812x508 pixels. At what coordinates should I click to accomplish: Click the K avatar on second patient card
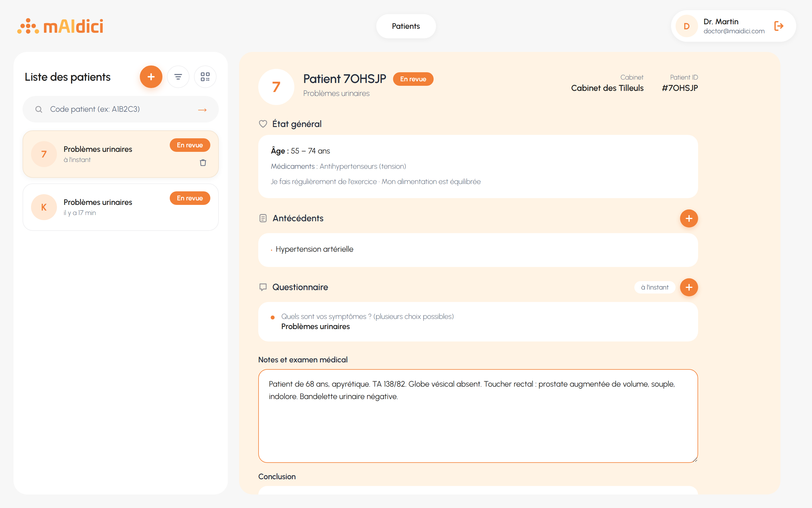(44, 207)
